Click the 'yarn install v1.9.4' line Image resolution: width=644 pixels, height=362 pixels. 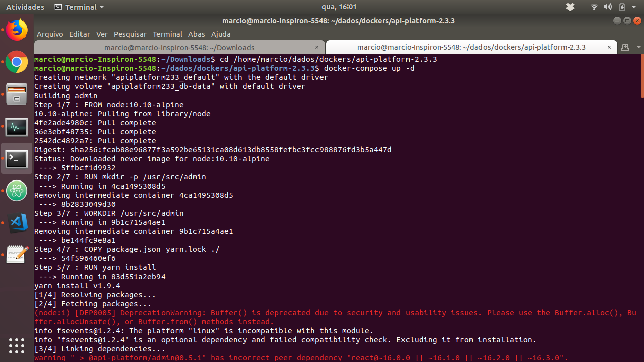77,286
